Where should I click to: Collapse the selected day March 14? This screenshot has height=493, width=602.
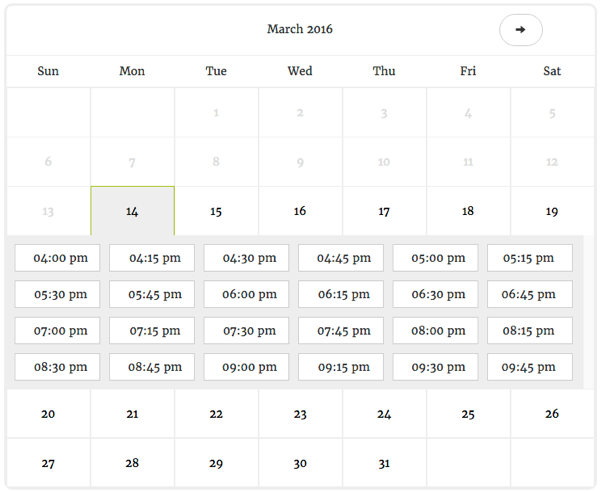pos(132,211)
